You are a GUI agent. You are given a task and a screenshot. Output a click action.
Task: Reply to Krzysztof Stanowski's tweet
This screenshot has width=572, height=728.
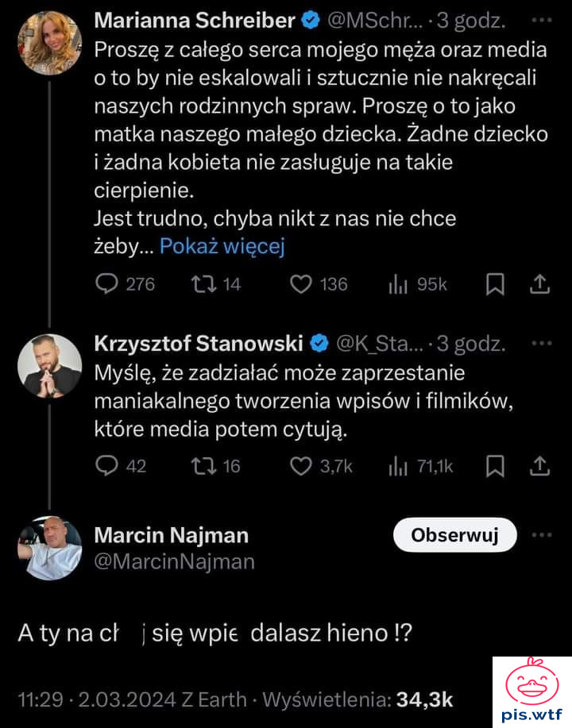pos(107,466)
